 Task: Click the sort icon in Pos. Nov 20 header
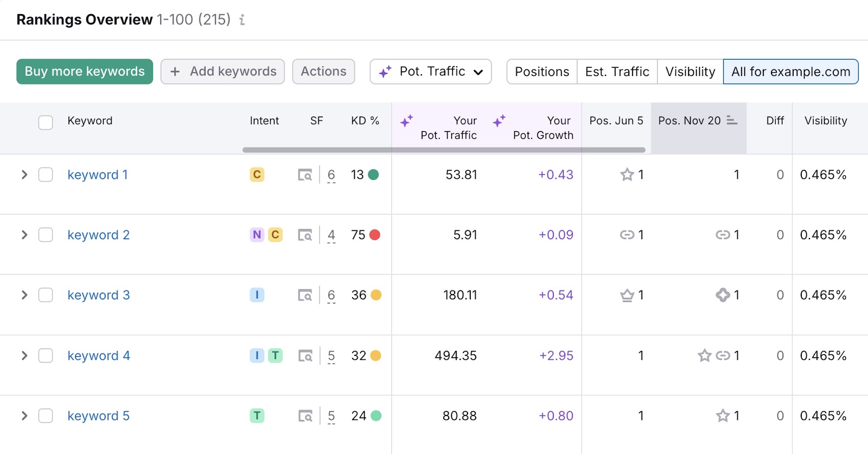[732, 120]
